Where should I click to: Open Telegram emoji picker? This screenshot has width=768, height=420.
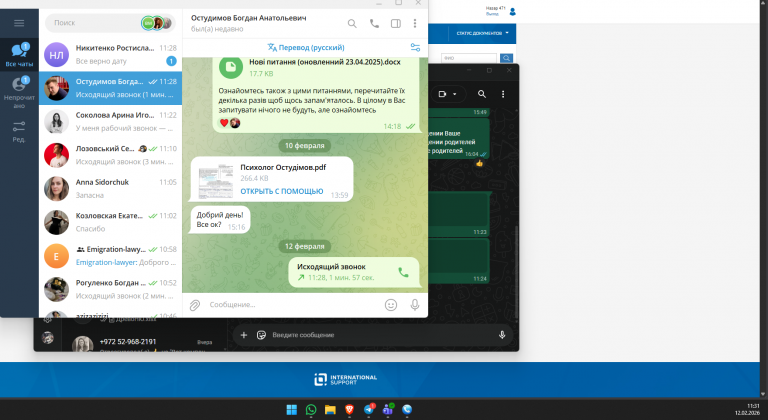click(x=391, y=305)
